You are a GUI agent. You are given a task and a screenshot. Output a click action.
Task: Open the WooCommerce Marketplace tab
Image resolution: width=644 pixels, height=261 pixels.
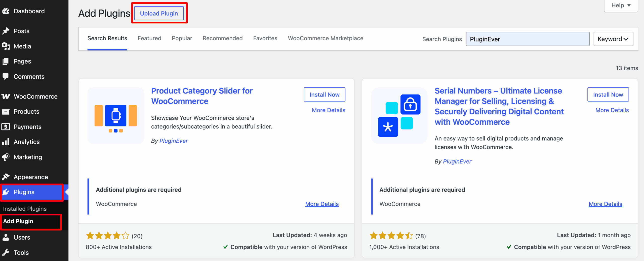(x=326, y=38)
